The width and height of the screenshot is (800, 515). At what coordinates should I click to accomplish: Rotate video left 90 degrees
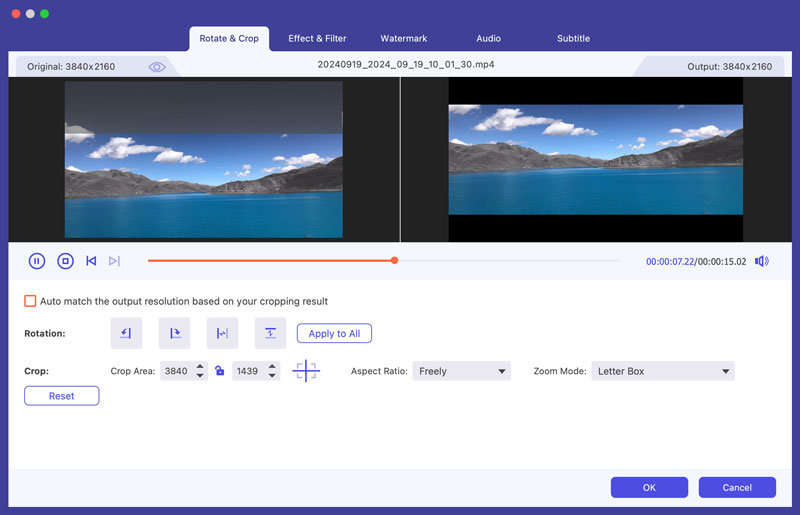coord(126,333)
